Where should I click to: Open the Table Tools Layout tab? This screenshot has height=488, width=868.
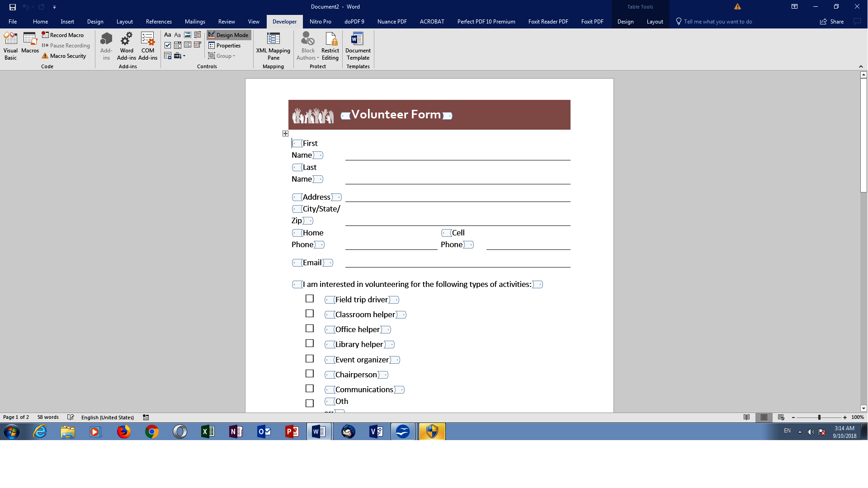(654, 21)
